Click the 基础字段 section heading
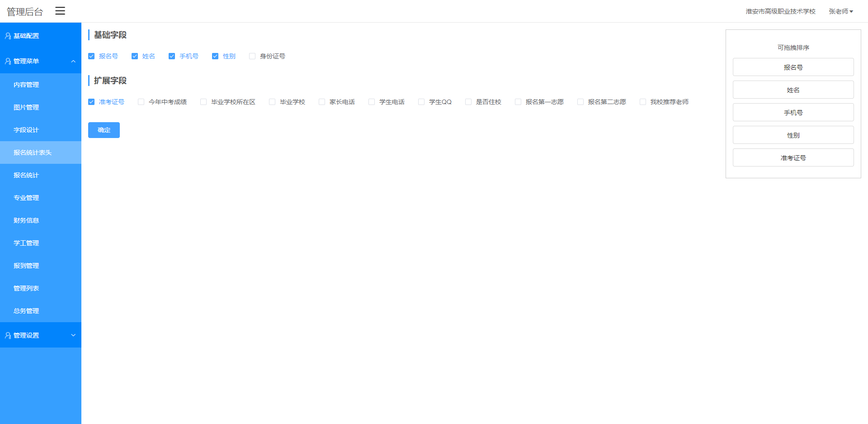 pyautogui.click(x=110, y=35)
